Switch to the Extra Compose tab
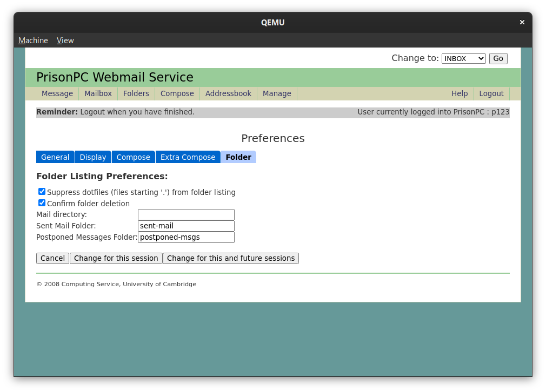The width and height of the screenshot is (546, 392). (188, 157)
